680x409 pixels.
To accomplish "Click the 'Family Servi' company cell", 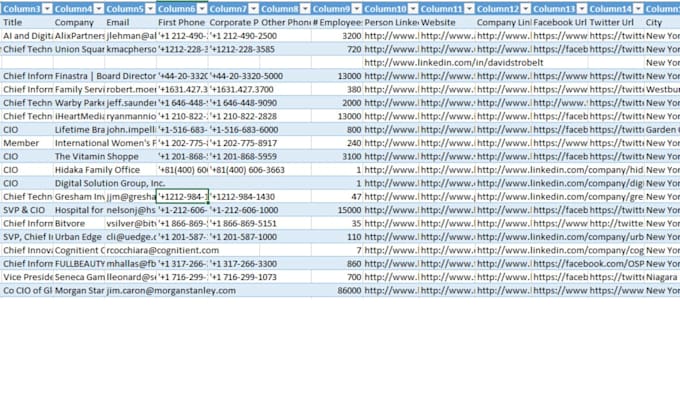I will tap(79, 89).
